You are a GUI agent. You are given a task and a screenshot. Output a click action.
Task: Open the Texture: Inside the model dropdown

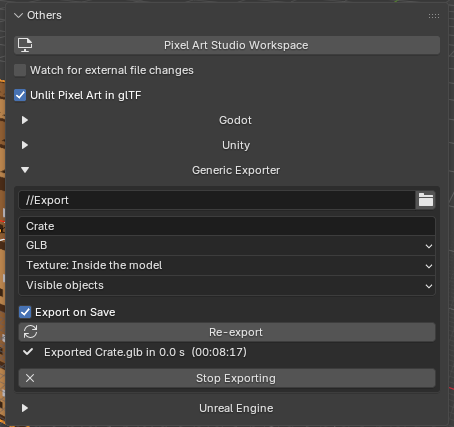pyautogui.click(x=227, y=266)
